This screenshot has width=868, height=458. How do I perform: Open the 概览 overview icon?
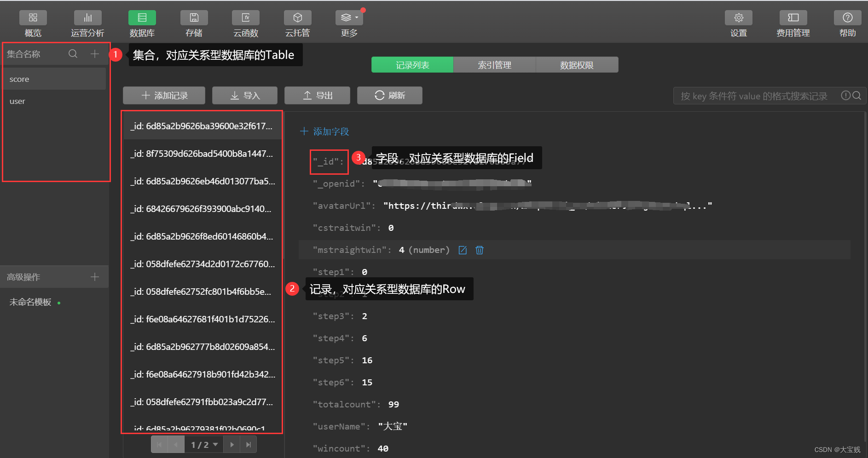33,18
